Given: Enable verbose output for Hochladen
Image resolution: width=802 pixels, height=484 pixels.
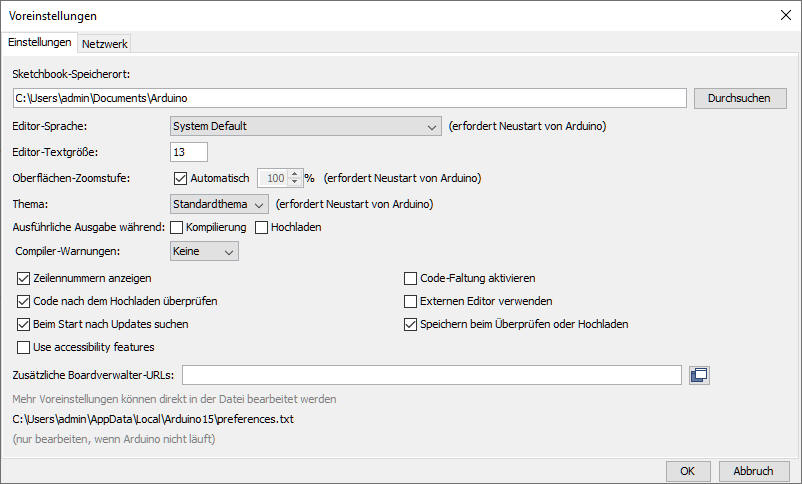Looking at the screenshot, I should click(x=261, y=227).
